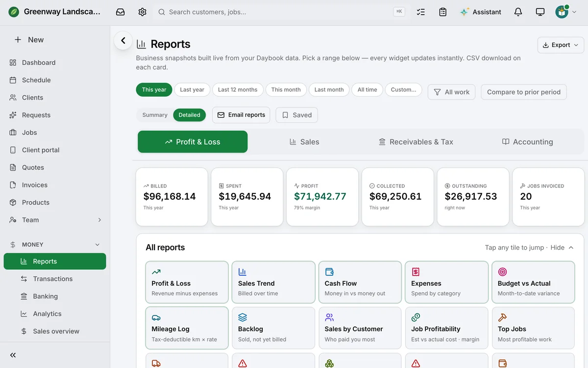The width and height of the screenshot is (588, 368).
Task: Open Requests in sidebar
Action: click(55, 115)
